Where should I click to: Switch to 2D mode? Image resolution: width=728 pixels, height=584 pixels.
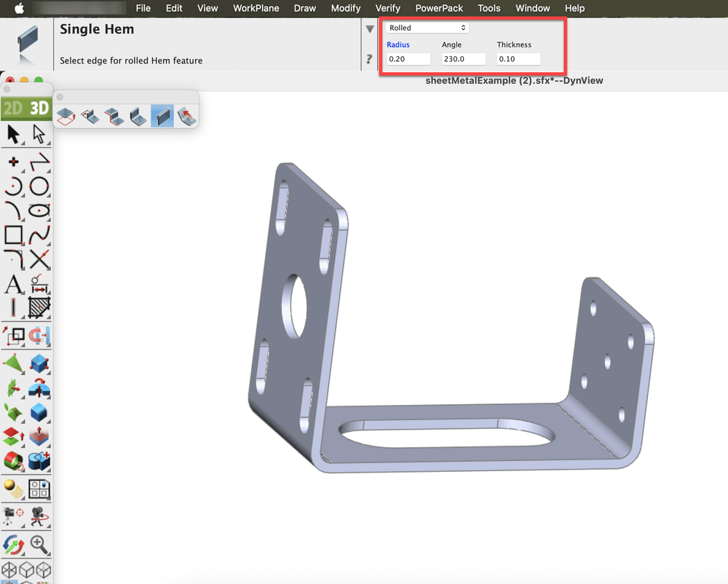(x=13, y=108)
